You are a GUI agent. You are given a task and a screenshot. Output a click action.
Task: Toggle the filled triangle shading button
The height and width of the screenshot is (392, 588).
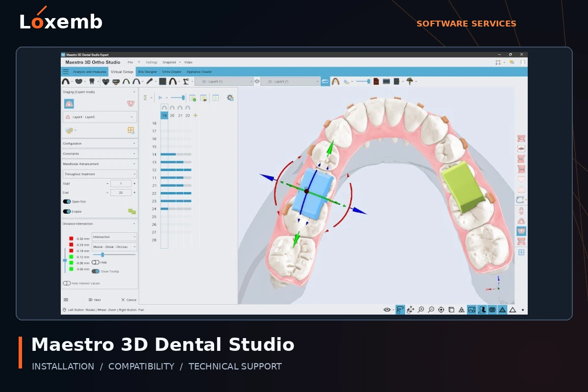click(x=502, y=310)
